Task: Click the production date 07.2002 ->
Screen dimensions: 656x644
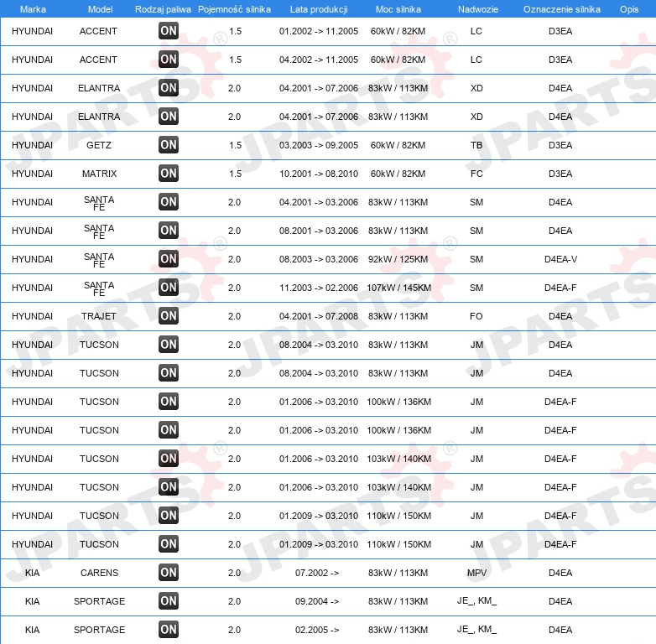Action: [317, 573]
